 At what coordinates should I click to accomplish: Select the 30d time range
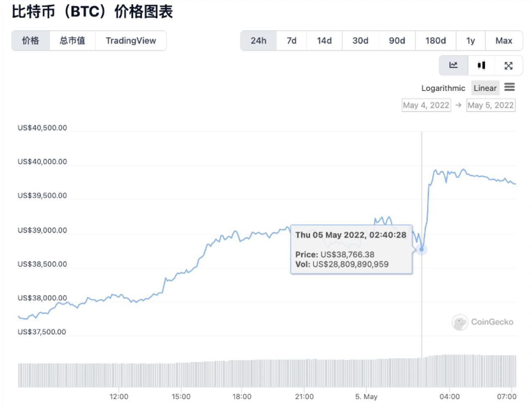coord(360,41)
